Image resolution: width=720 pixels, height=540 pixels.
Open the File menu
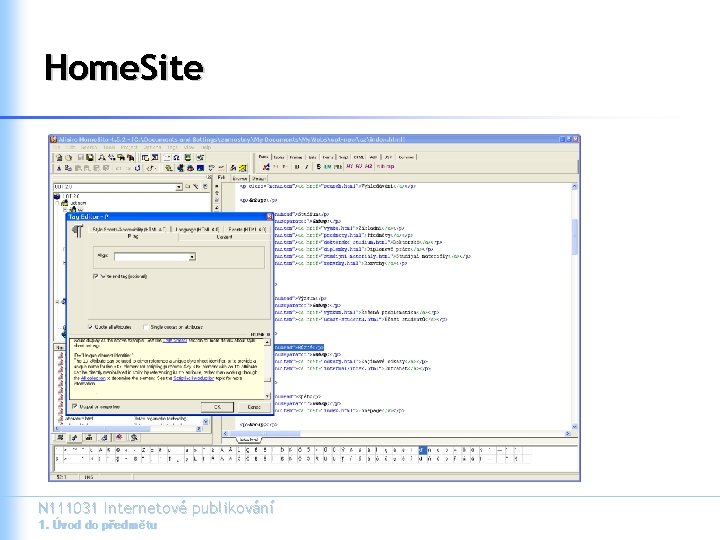pos(57,147)
